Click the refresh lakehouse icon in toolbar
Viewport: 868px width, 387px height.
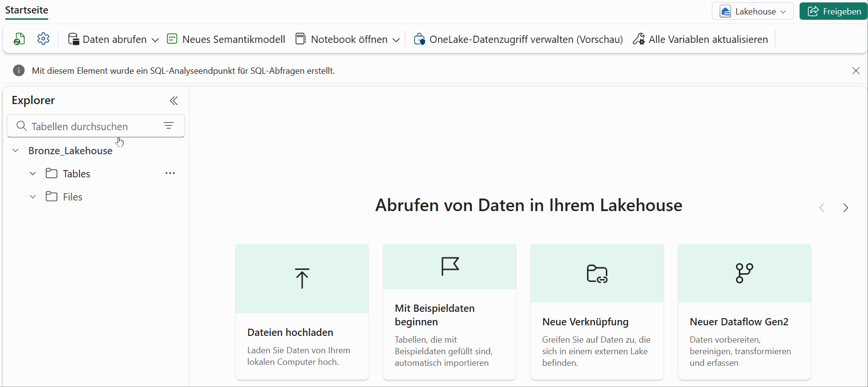click(x=19, y=39)
